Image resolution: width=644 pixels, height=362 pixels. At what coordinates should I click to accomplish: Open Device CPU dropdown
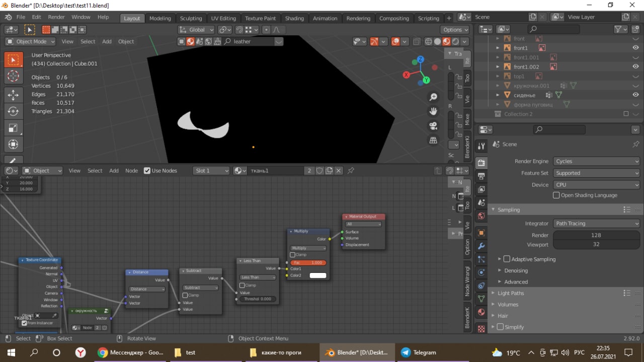pos(596,185)
